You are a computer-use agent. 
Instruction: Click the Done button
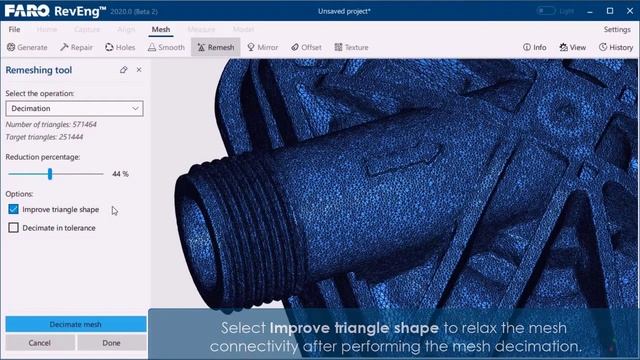point(111,343)
